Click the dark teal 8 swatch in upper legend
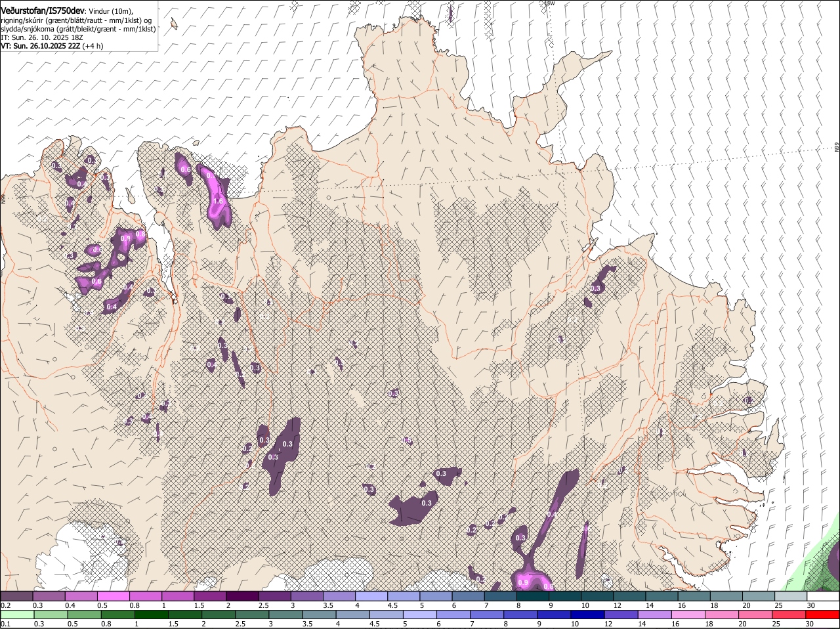Viewport: 840px width, 629px height. coord(533,596)
